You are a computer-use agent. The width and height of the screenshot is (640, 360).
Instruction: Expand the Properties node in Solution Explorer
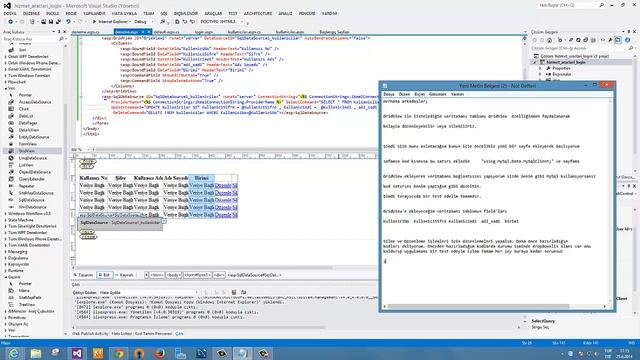(x=541, y=69)
